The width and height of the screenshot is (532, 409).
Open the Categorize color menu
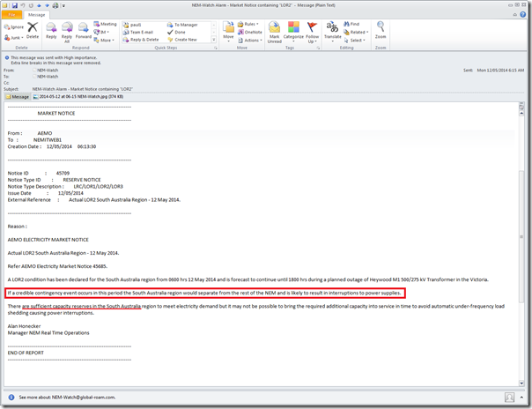tap(293, 33)
